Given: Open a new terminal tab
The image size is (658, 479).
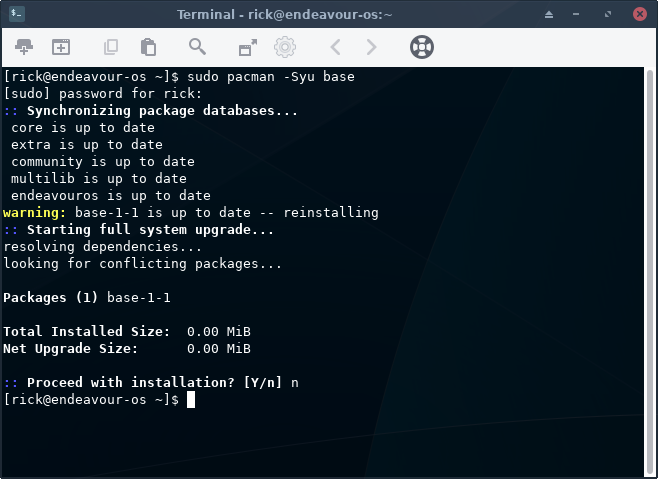Looking at the screenshot, I should (x=24, y=47).
